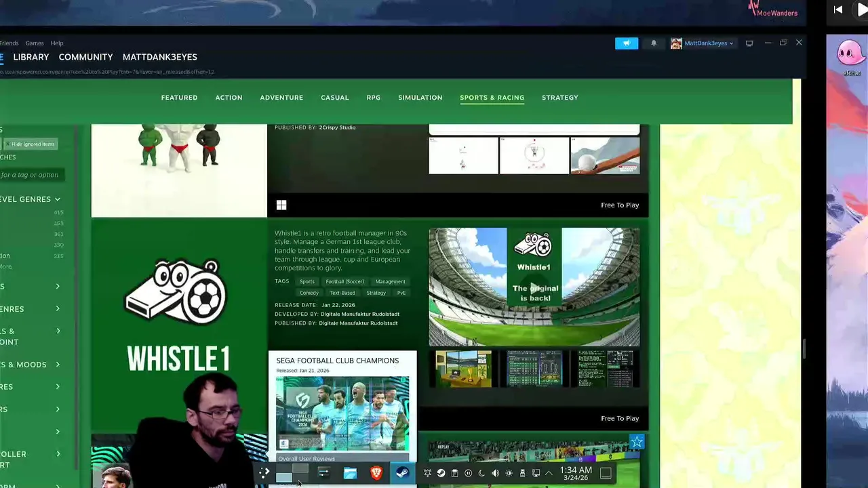Viewport: 868px width, 488px height.
Task: Open the clipboard tray icon
Action: point(454,473)
